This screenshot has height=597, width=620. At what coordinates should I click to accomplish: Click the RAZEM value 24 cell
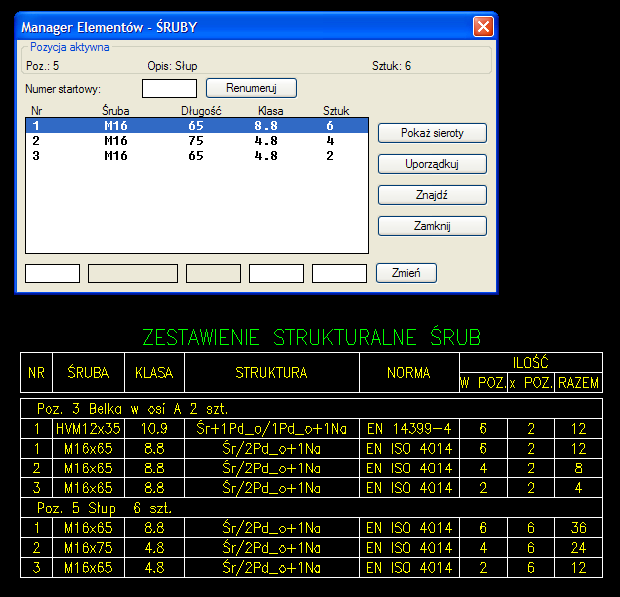coord(578,548)
